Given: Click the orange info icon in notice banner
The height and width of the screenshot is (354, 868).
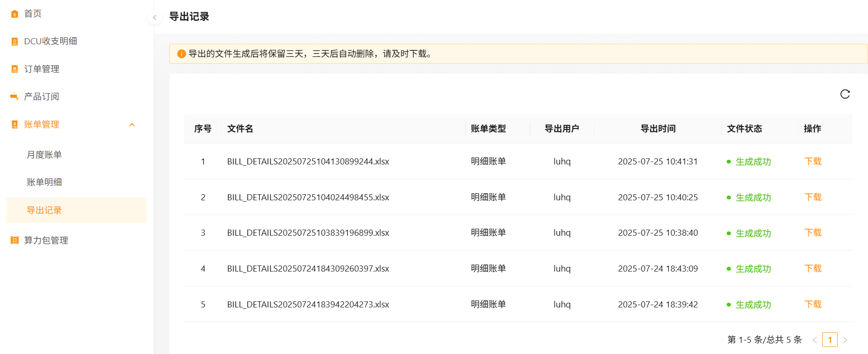Looking at the screenshot, I should (181, 54).
